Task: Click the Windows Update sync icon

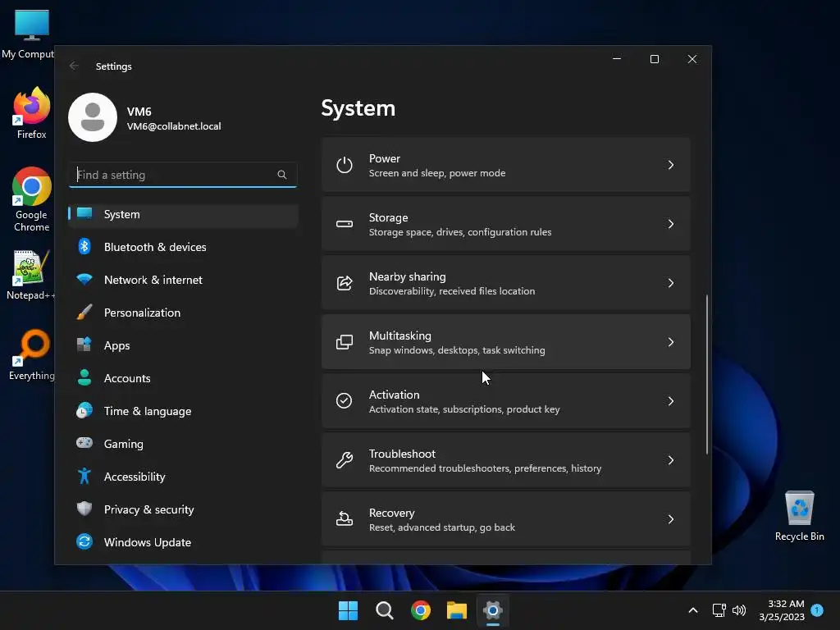Action: click(84, 541)
